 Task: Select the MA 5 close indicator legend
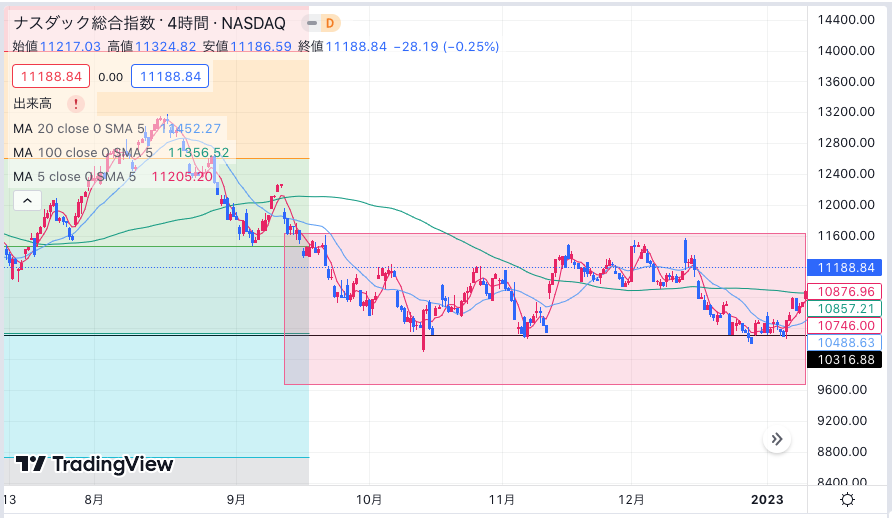pyautogui.click(x=113, y=176)
